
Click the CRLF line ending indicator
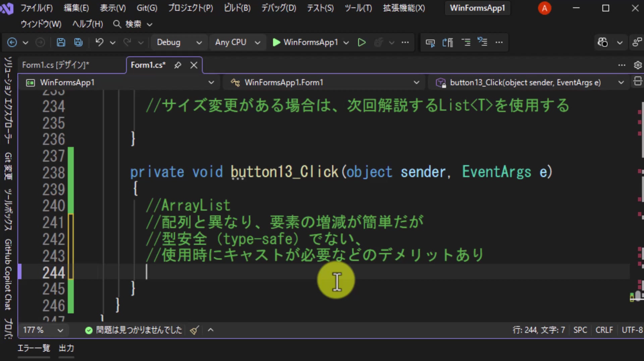pos(604,330)
